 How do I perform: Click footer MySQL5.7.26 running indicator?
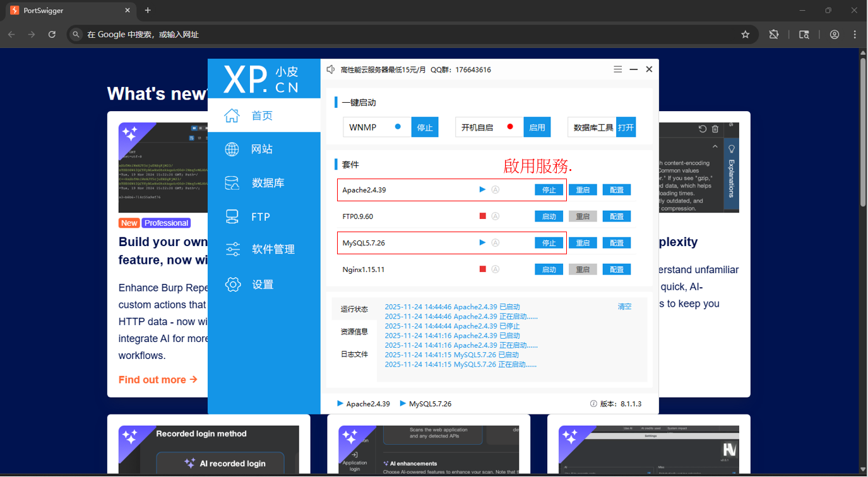(426, 404)
